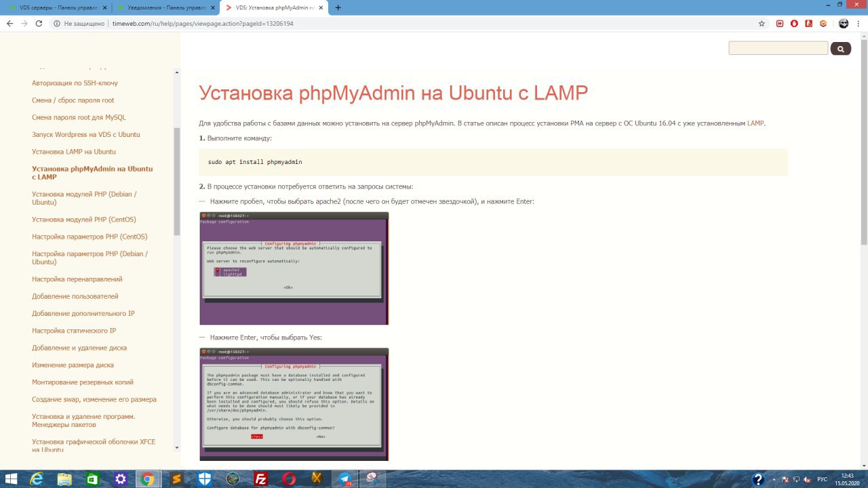The height and width of the screenshot is (488, 868).
Task: Click the sidebar scrollbar down arrow
Action: pyautogui.click(x=177, y=447)
